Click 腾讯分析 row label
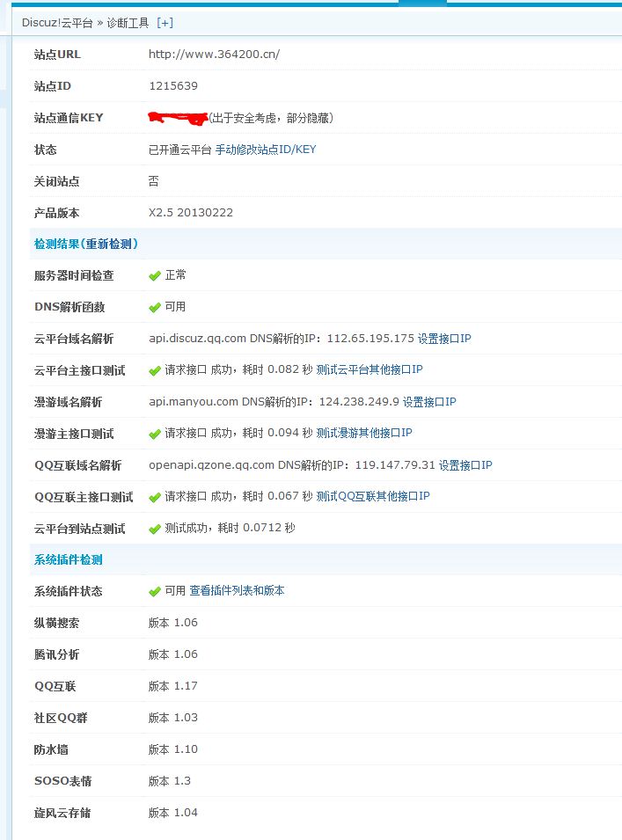Image resolution: width=622 pixels, height=840 pixels. [56, 654]
